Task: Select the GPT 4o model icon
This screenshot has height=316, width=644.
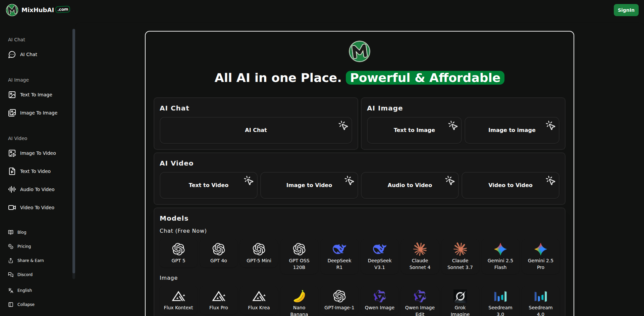Action: pyautogui.click(x=219, y=249)
